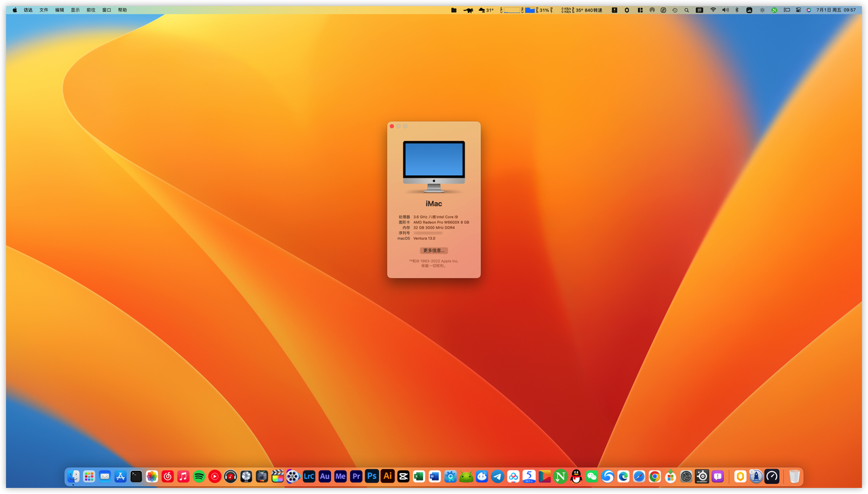868x494 pixels.
Task: Launch Adobe Photoshop from the Dock
Action: pyautogui.click(x=372, y=476)
